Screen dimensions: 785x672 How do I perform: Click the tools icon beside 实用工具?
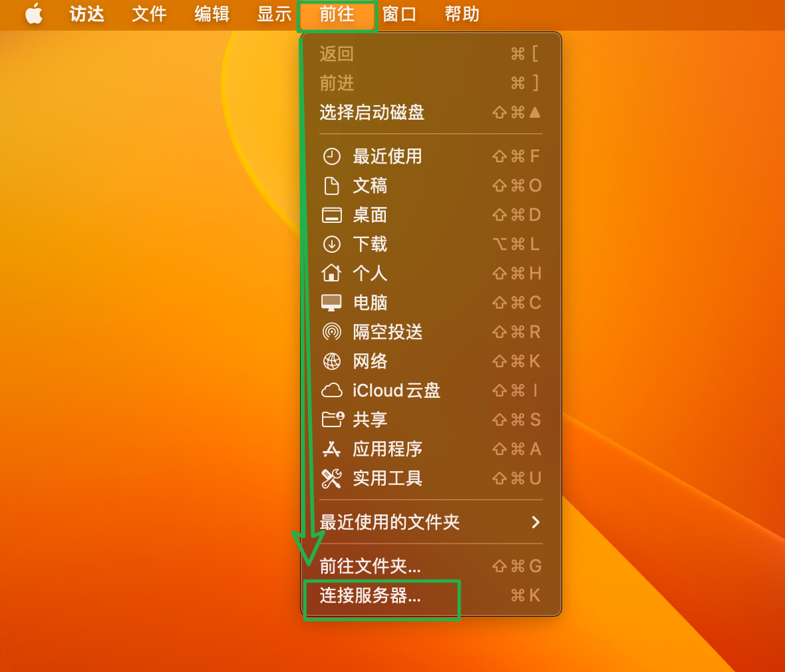coord(331,478)
